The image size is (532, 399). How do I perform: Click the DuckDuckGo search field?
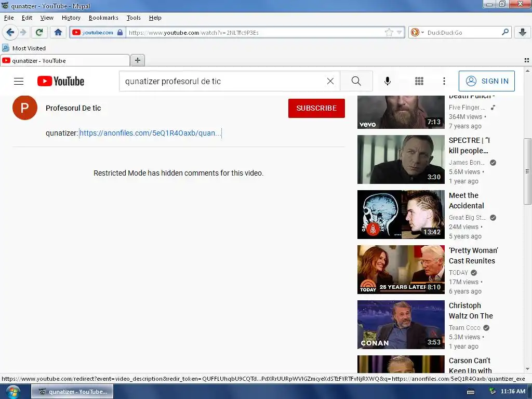(x=463, y=33)
